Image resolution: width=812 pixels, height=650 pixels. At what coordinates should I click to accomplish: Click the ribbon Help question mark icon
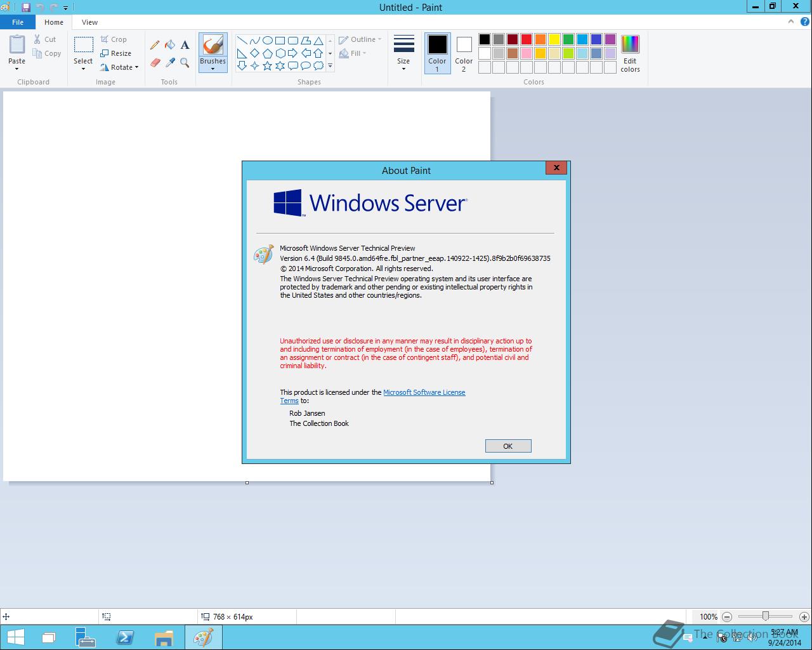(804, 22)
